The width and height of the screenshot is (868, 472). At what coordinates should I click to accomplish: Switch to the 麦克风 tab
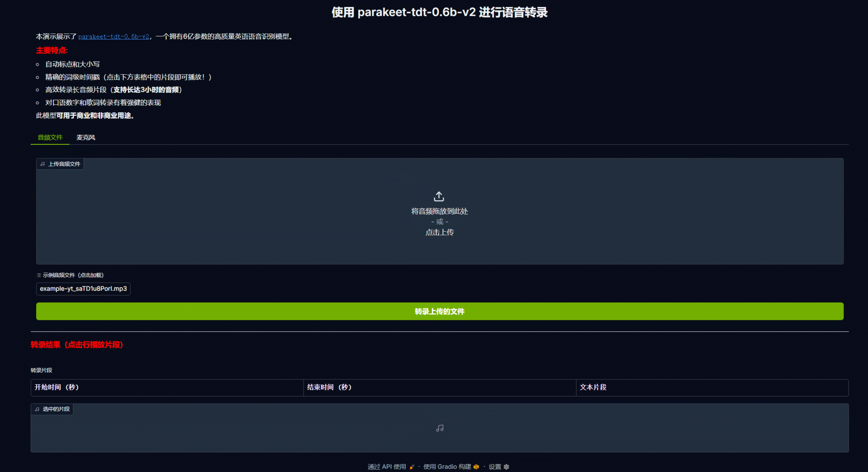pos(86,137)
